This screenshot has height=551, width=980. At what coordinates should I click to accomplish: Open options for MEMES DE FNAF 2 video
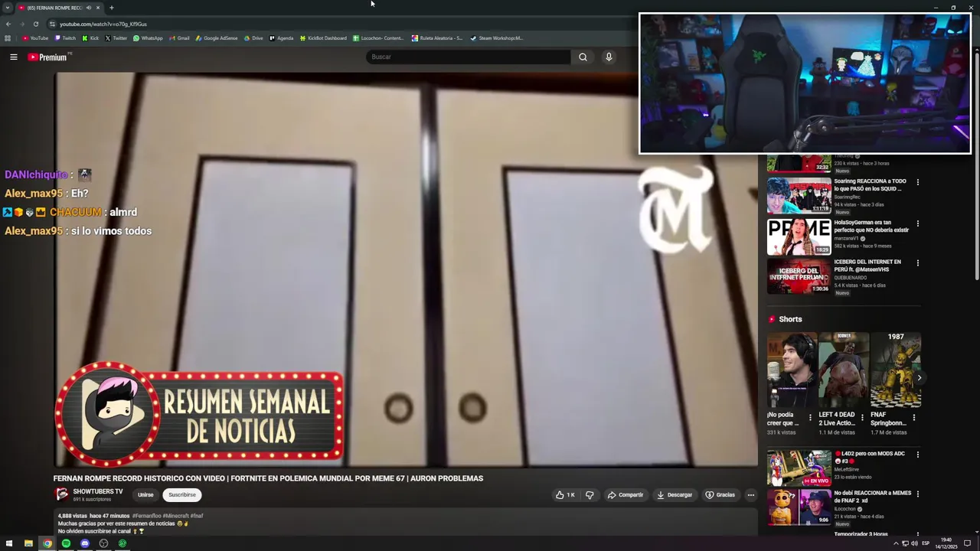[x=918, y=494]
